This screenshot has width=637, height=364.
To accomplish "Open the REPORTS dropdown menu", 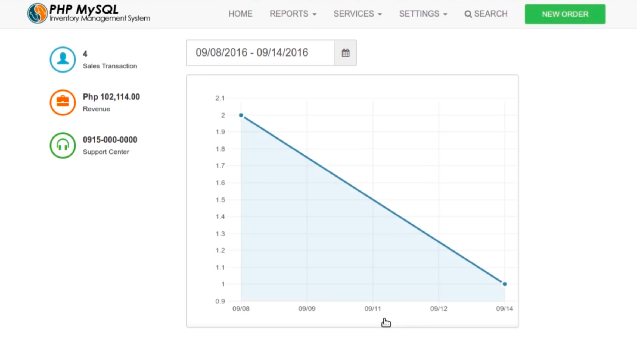I will (293, 14).
